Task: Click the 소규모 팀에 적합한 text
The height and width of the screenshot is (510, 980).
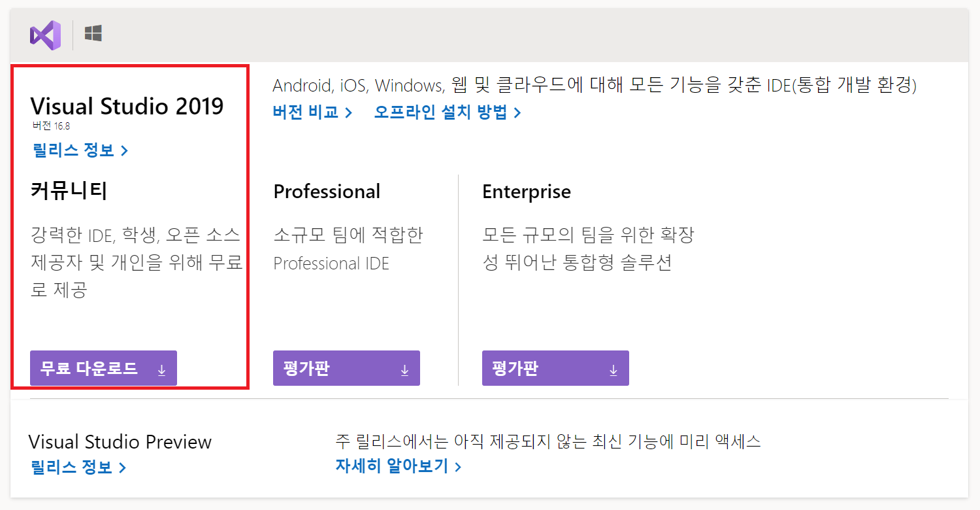Action: pos(348,235)
